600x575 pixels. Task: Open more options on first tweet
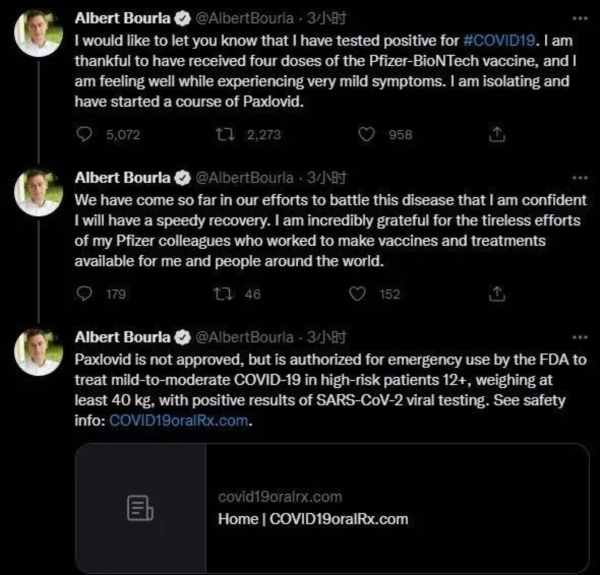pyautogui.click(x=580, y=18)
